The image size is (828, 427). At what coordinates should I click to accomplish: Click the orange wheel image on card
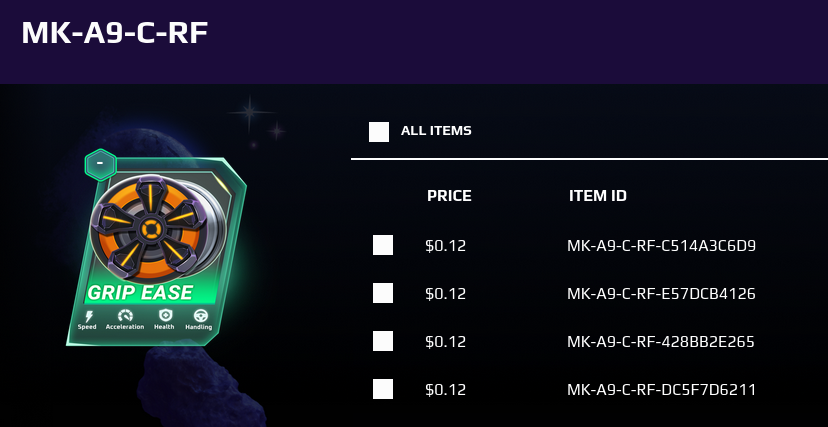[x=158, y=229]
